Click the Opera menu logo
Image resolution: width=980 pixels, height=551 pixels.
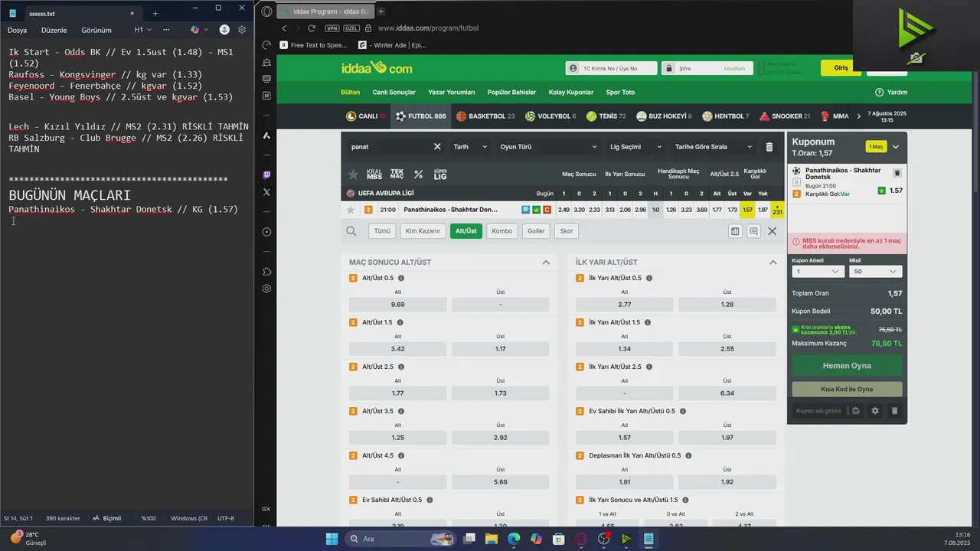point(266,11)
